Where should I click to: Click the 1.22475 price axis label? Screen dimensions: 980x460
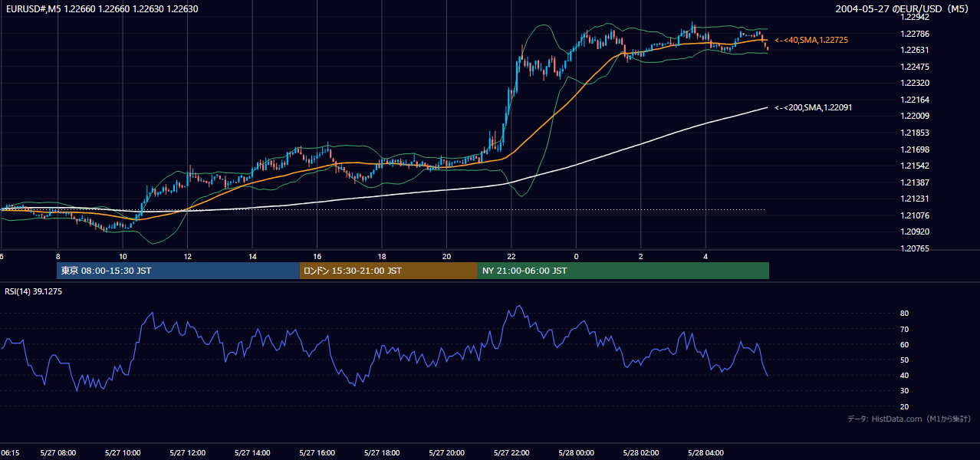click(x=916, y=67)
